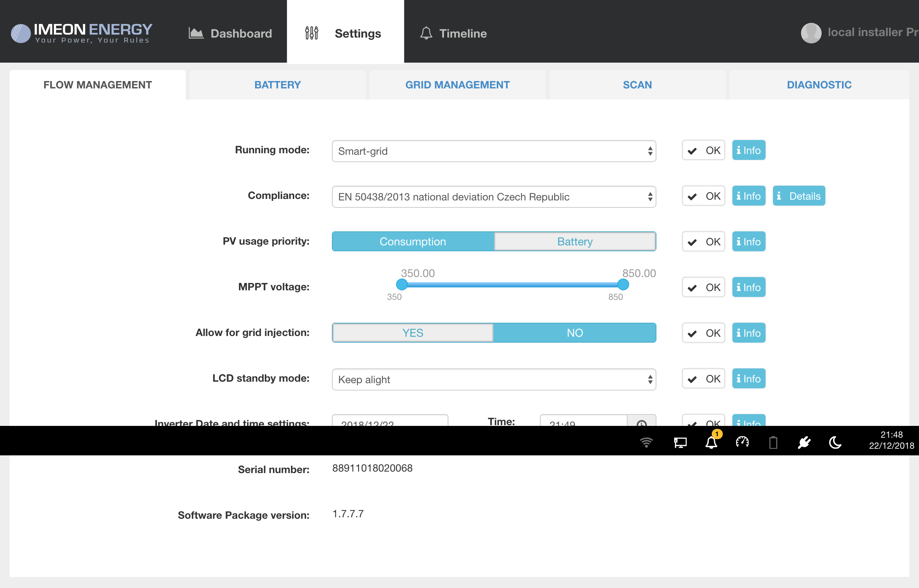Screen dimensions: 919x588
Task: Click the MPPT voltage upper slider handle
Action: coord(623,284)
